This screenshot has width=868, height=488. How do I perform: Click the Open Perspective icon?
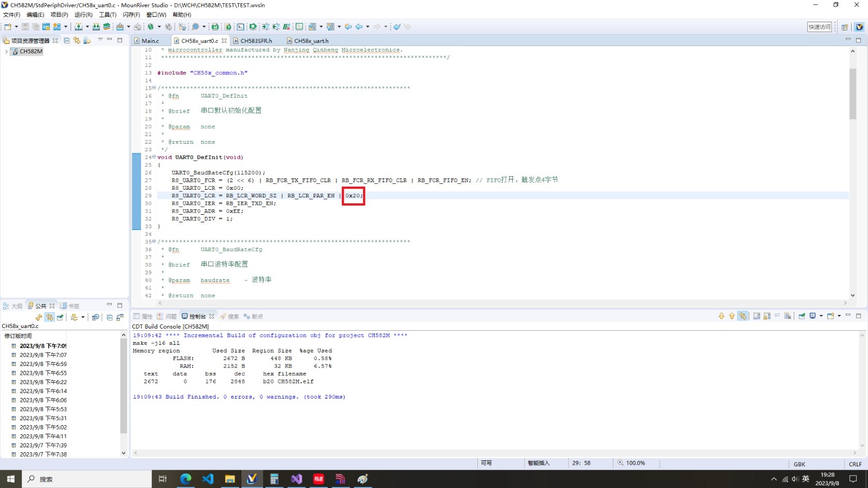coord(845,27)
